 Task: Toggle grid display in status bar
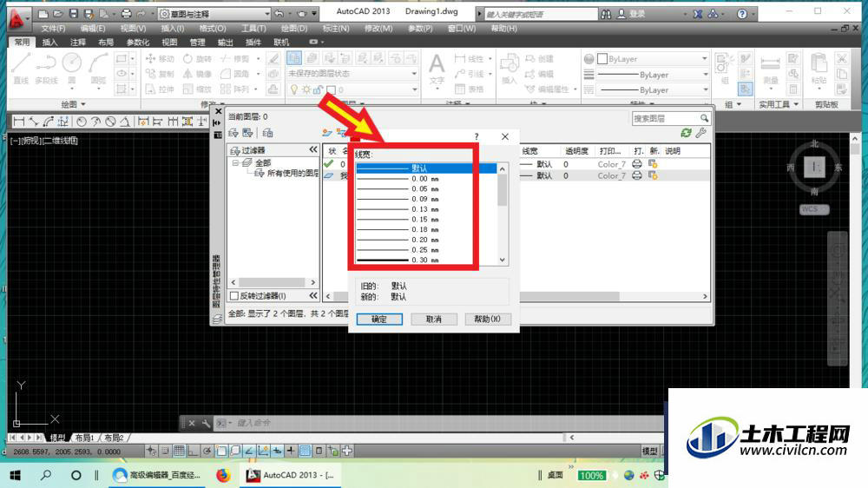point(179,451)
